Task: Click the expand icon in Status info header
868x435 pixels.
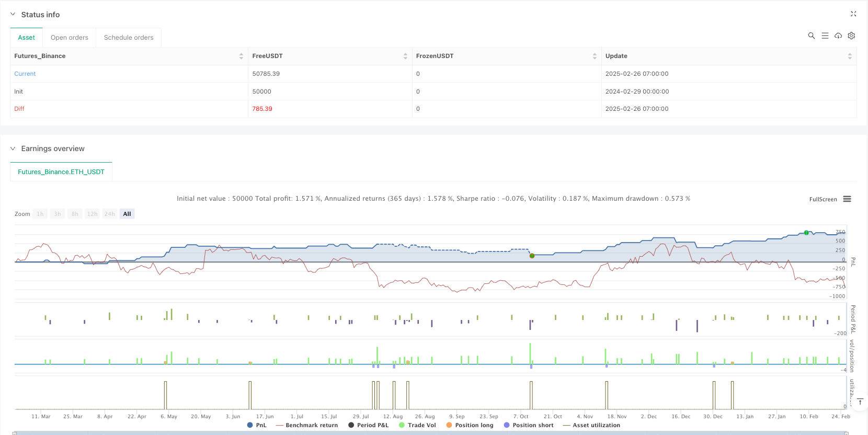Action: 853,14
